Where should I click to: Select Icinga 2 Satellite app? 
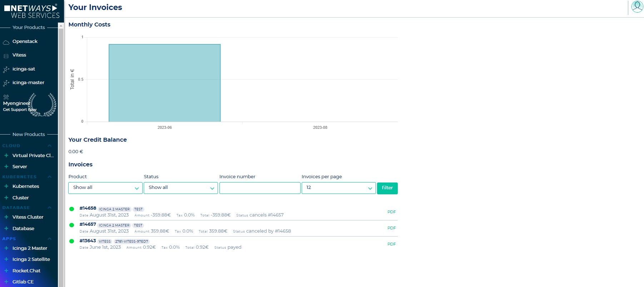click(x=31, y=259)
